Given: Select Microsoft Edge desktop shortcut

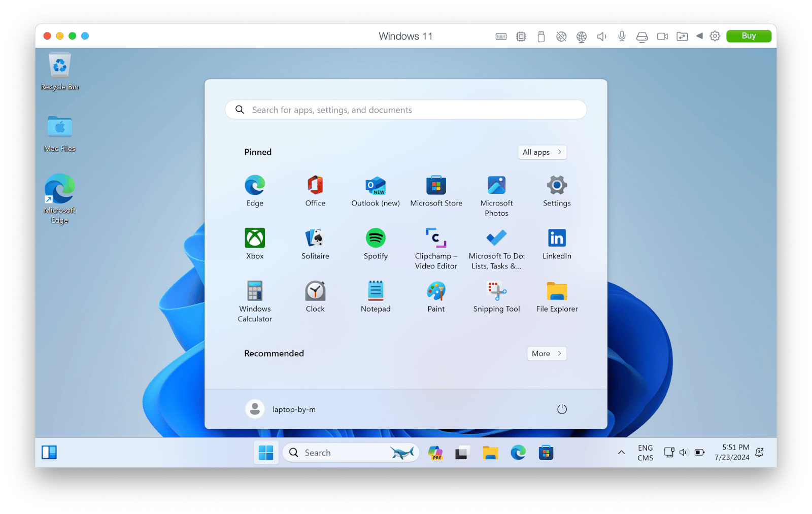Looking at the screenshot, I should [60, 199].
